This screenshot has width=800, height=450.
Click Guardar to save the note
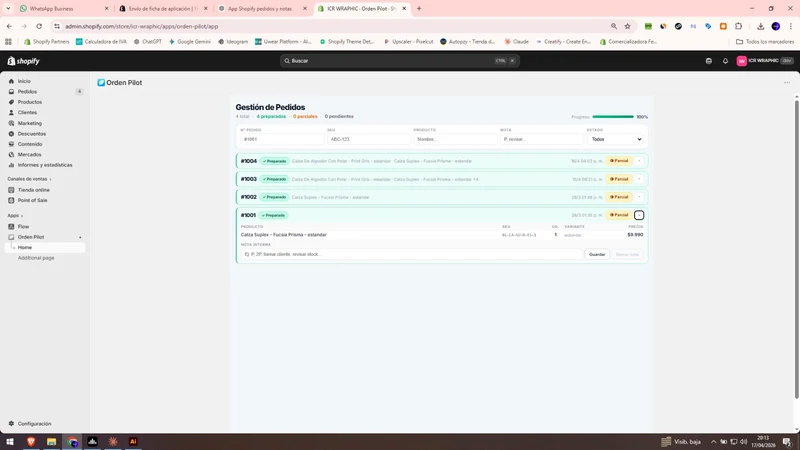(597, 254)
